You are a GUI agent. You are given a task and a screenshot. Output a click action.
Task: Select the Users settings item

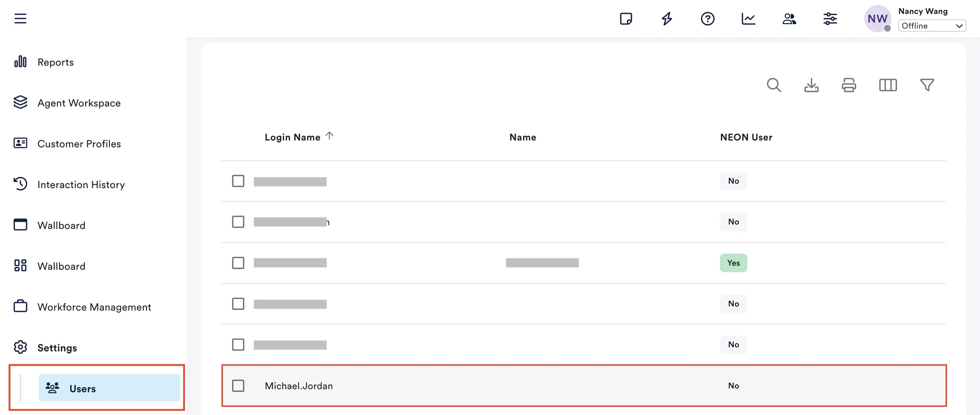[x=109, y=387]
